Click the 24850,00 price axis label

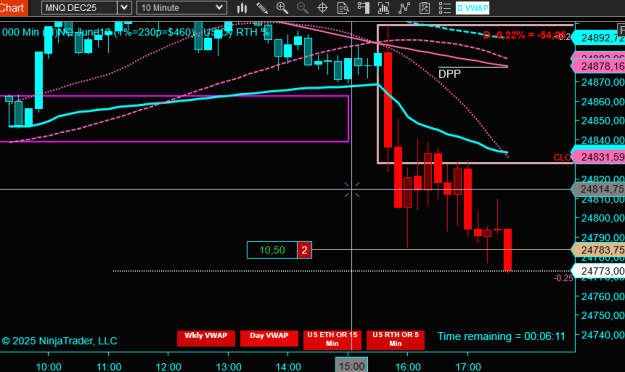point(602,120)
